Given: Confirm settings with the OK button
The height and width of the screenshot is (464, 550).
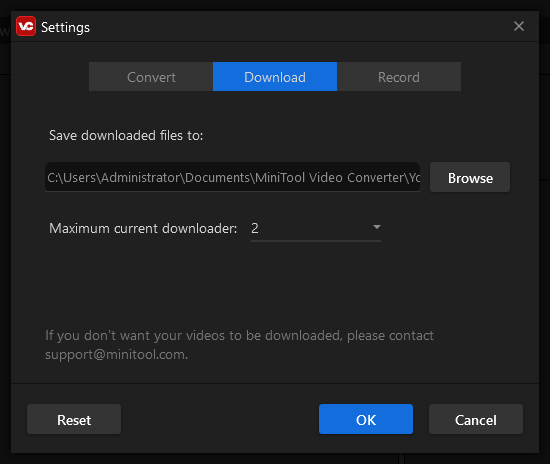Looking at the screenshot, I should pyautogui.click(x=366, y=419).
